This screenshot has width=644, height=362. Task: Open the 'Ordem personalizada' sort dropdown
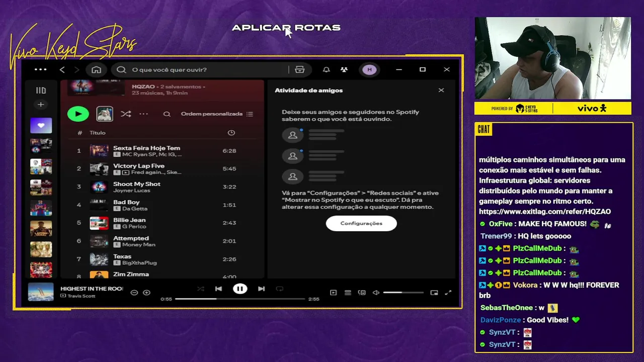pos(217,114)
